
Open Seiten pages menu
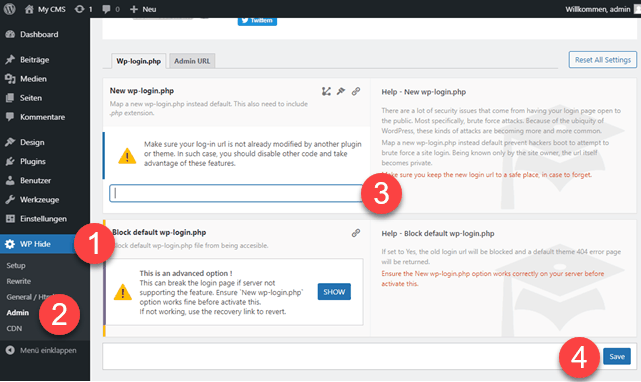pos(31,98)
